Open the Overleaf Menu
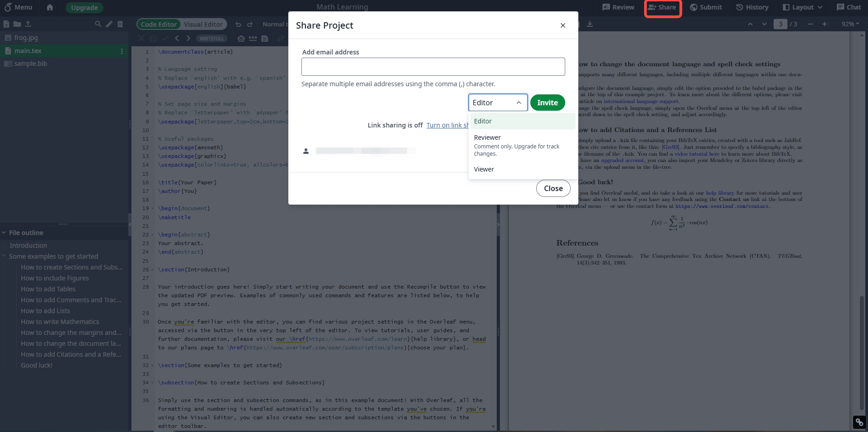Image resolution: width=868 pixels, height=432 pixels. tap(19, 7)
